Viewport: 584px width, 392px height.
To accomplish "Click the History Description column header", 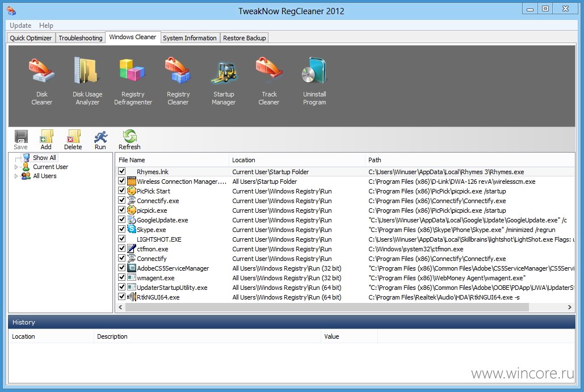I will click(x=207, y=336).
